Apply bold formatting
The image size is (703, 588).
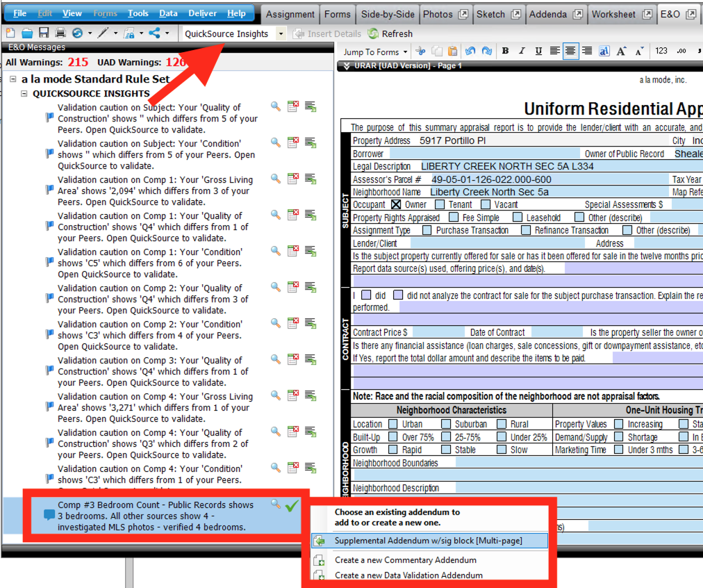505,51
